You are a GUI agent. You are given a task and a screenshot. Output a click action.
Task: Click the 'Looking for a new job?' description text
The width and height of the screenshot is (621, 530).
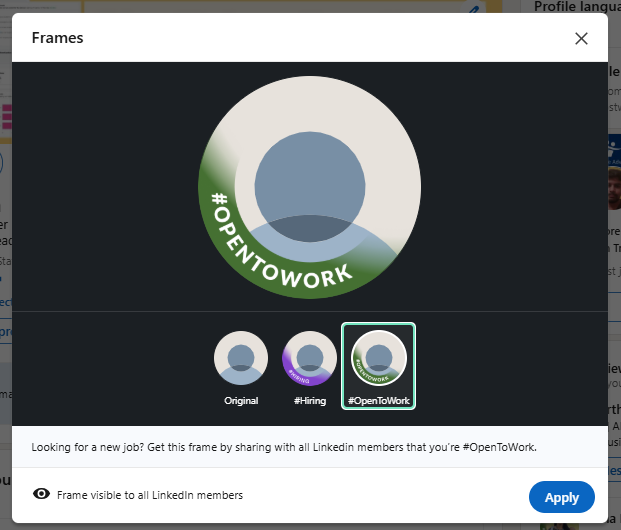(284, 447)
